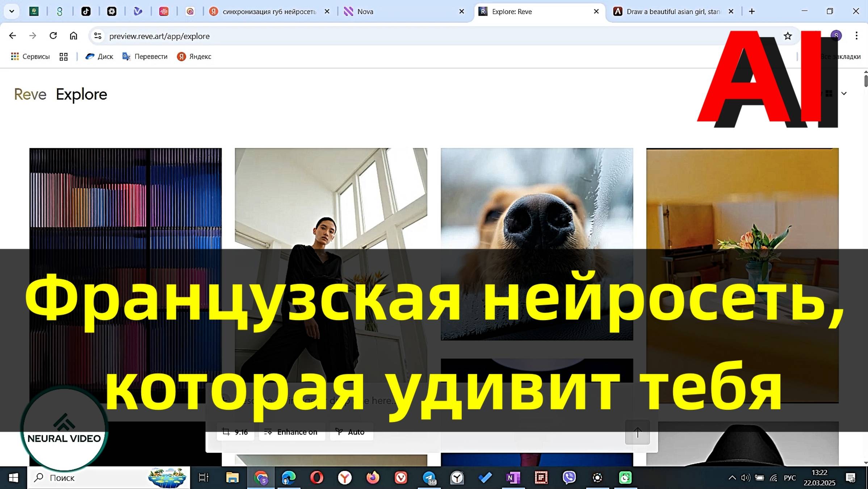868x489 pixels.
Task: Open the 9:16 aspect ratio selector
Action: pos(235,432)
